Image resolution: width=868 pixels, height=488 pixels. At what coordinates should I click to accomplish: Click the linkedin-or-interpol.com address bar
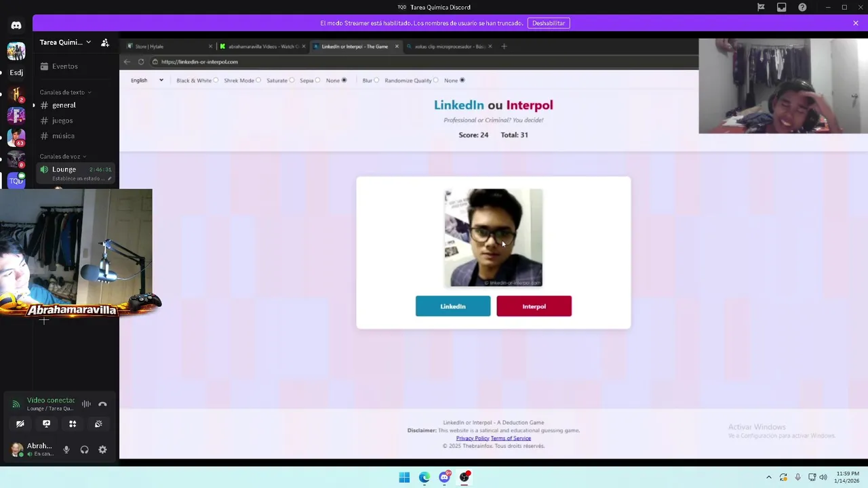pos(423,62)
